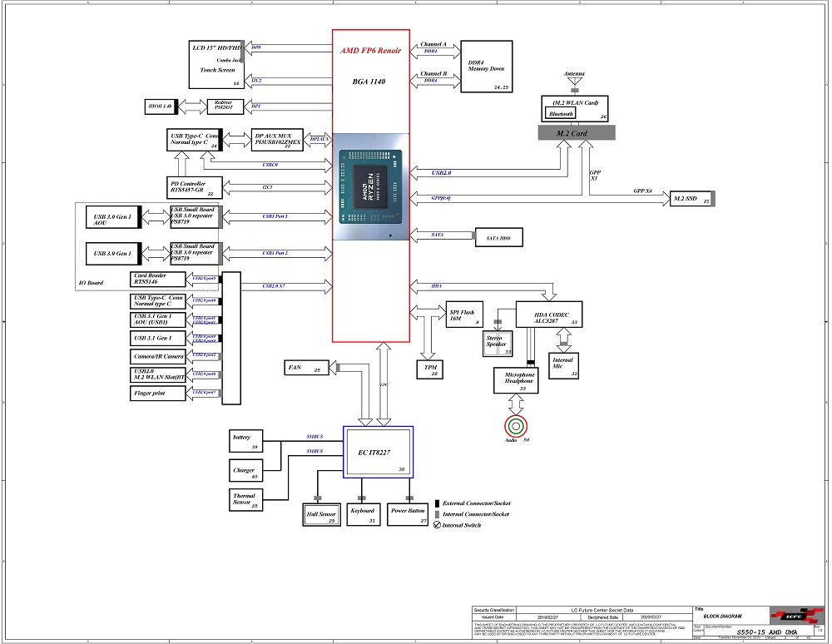Screen dimensions: 832x644
Task: Select the EC IT8227 block
Action: tap(379, 452)
